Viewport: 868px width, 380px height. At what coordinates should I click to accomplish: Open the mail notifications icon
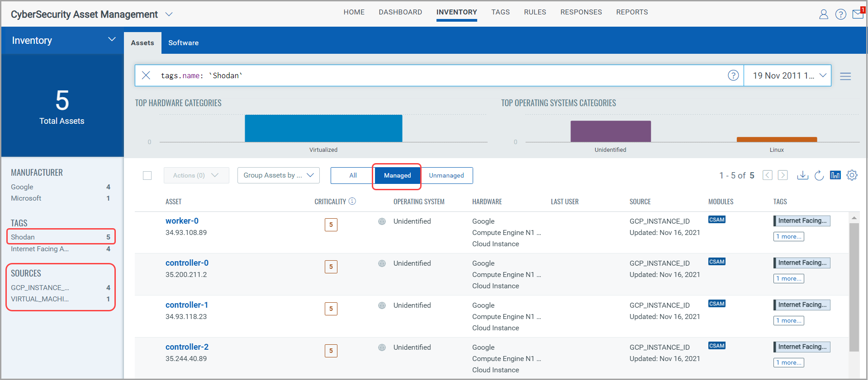coord(858,14)
